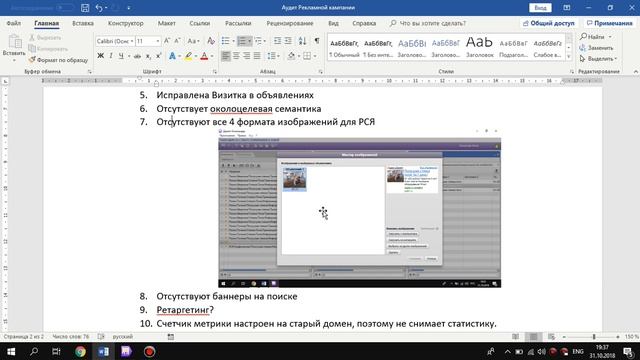Click the Undo arrow icon
The height and width of the screenshot is (360, 640).
tap(99, 8)
